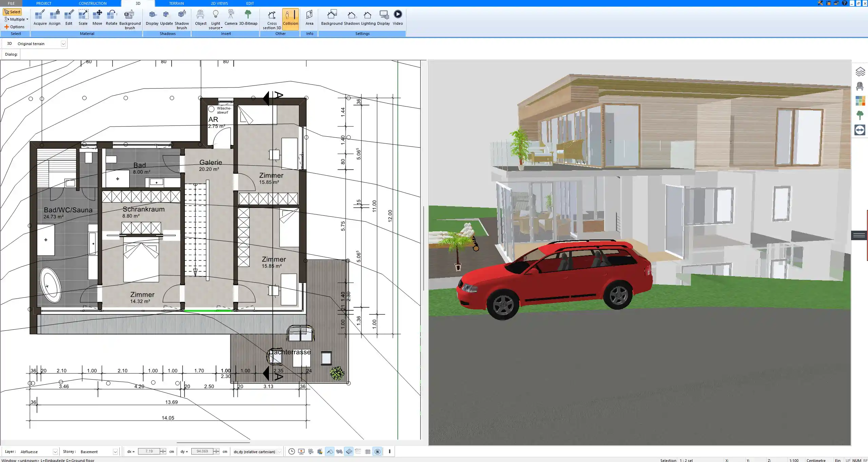868x462 pixels.
Task: Click the 3D view label tab
Action: pyautogui.click(x=9, y=43)
